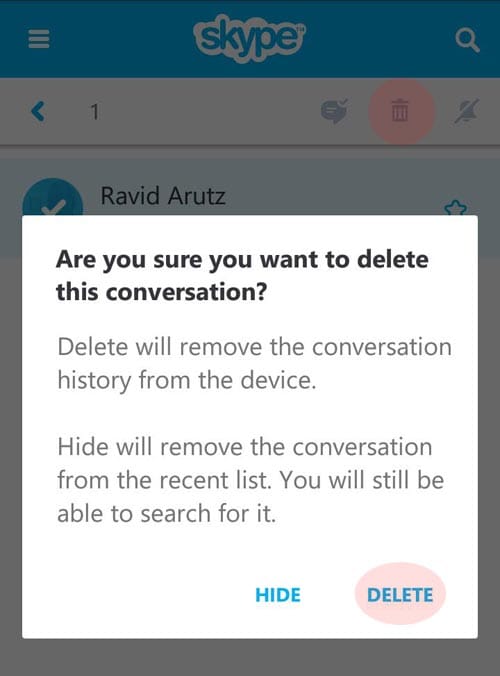Tap the dialog title about deleting conversation

(242, 275)
